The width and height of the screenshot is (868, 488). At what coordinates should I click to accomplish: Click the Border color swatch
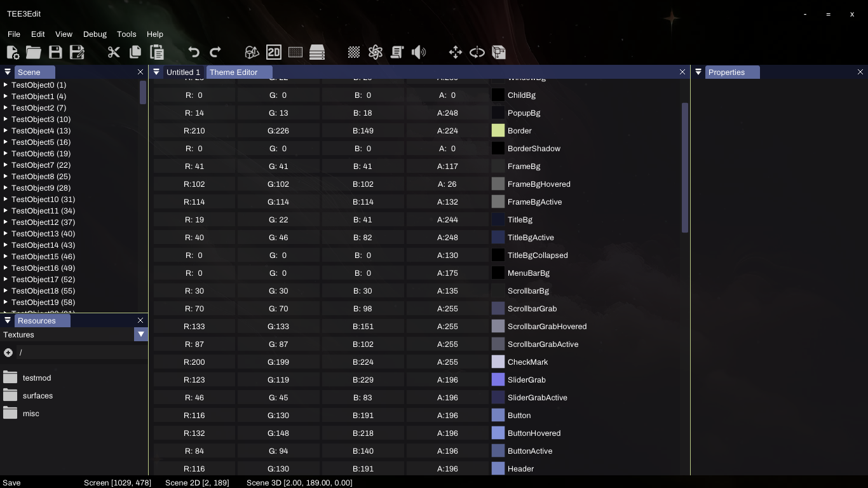click(x=498, y=130)
